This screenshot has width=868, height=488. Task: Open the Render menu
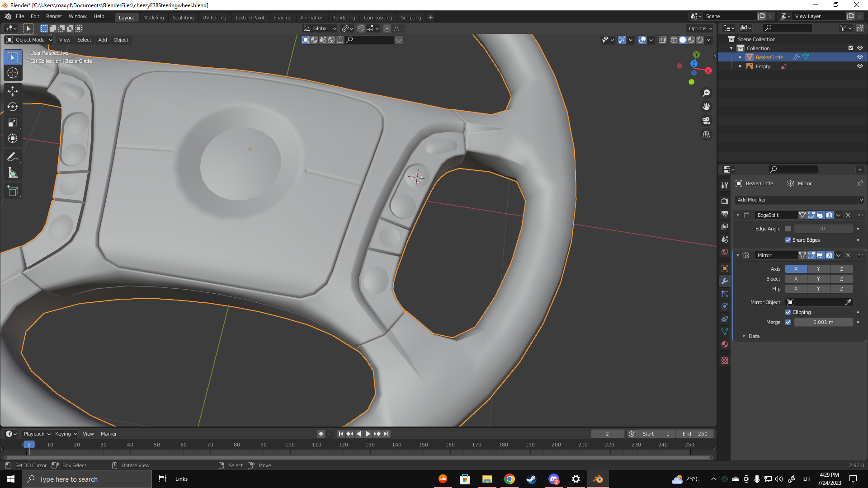[x=54, y=16]
